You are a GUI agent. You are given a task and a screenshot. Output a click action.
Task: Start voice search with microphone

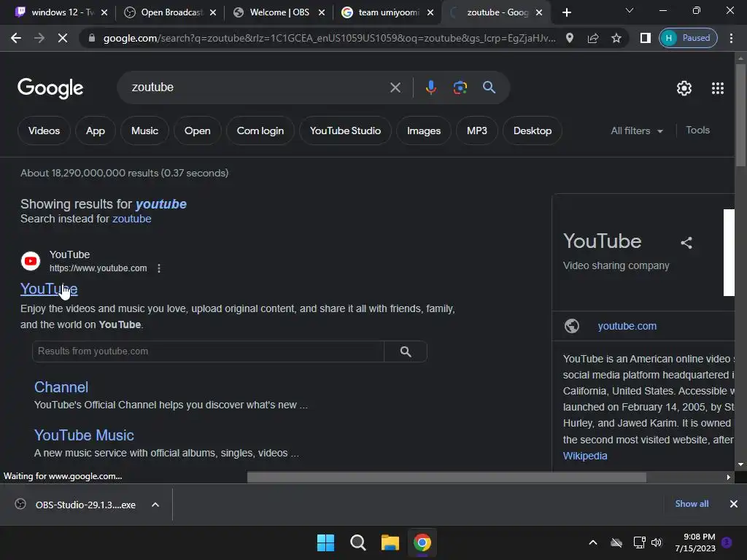430,87
